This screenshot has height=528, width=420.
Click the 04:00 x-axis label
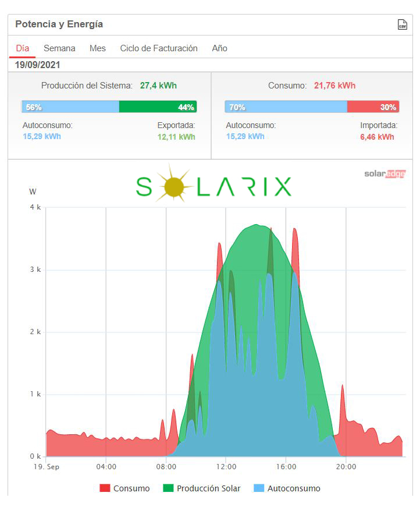click(106, 467)
